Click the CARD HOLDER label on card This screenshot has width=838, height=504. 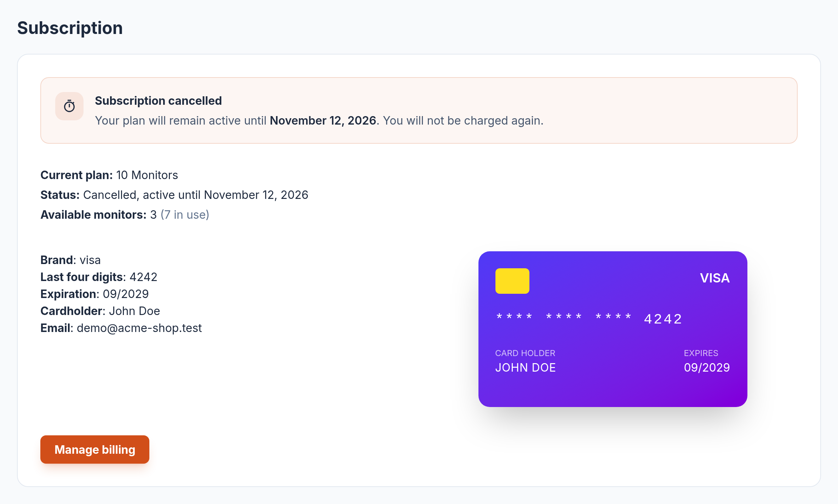click(525, 353)
